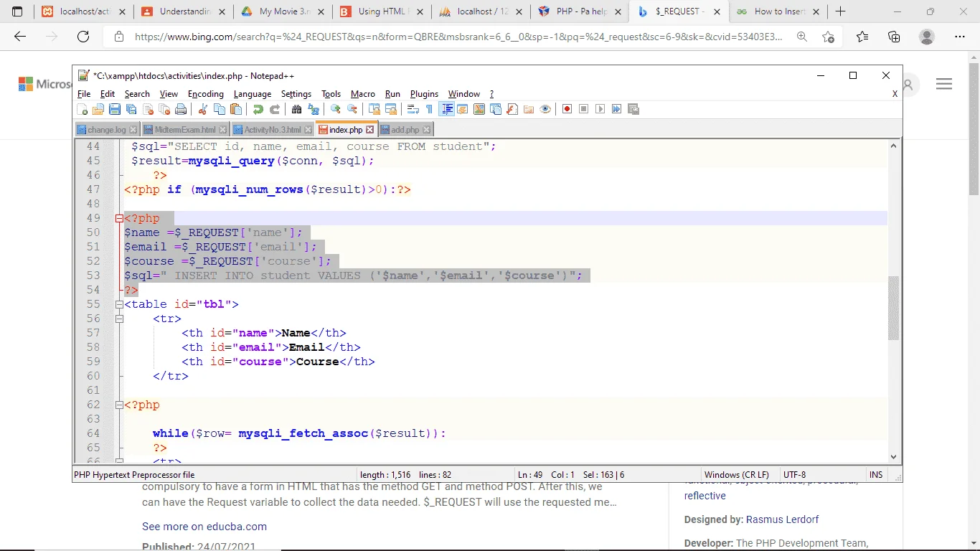Undo the last edit with green arrow
This screenshot has height=551, width=980.
click(x=258, y=109)
